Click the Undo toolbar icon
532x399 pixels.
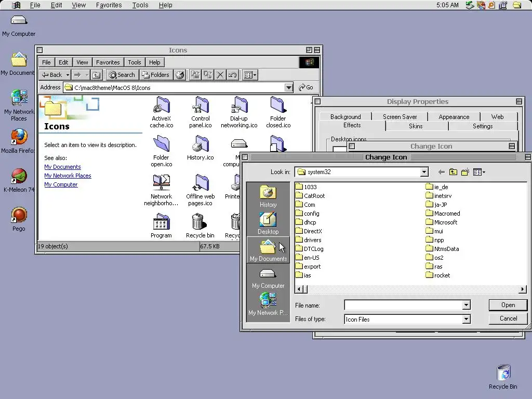[232, 75]
